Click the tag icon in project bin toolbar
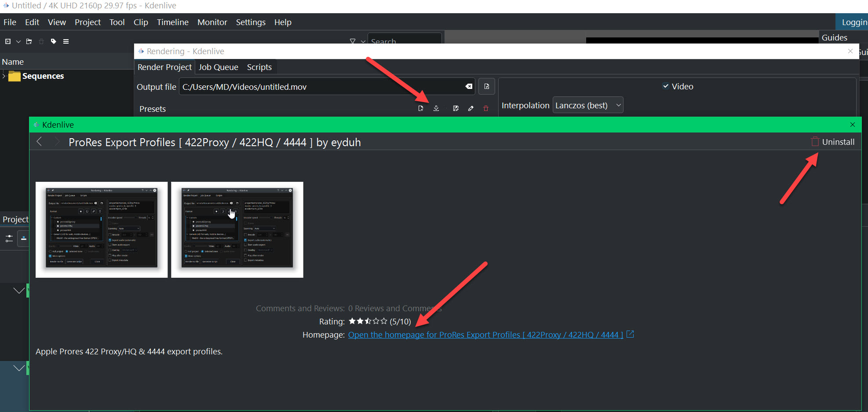This screenshot has height=412, width=868. [x=54, y=41]
